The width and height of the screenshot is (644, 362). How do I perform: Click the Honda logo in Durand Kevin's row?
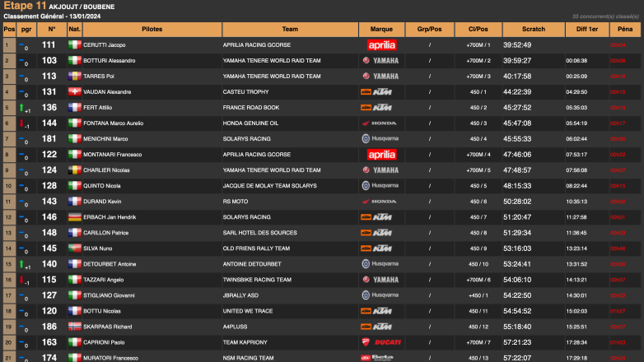coord(379,202)
